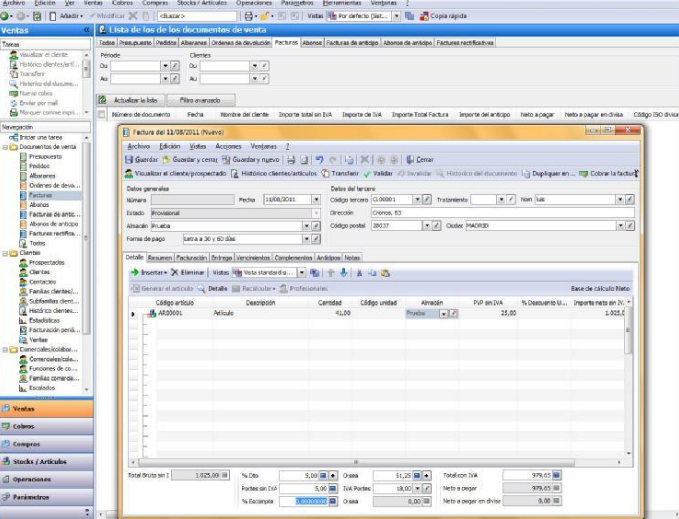
Task: Click the Validar green checkmark icon
Action: pyautogui.click(x=367, y=173)
